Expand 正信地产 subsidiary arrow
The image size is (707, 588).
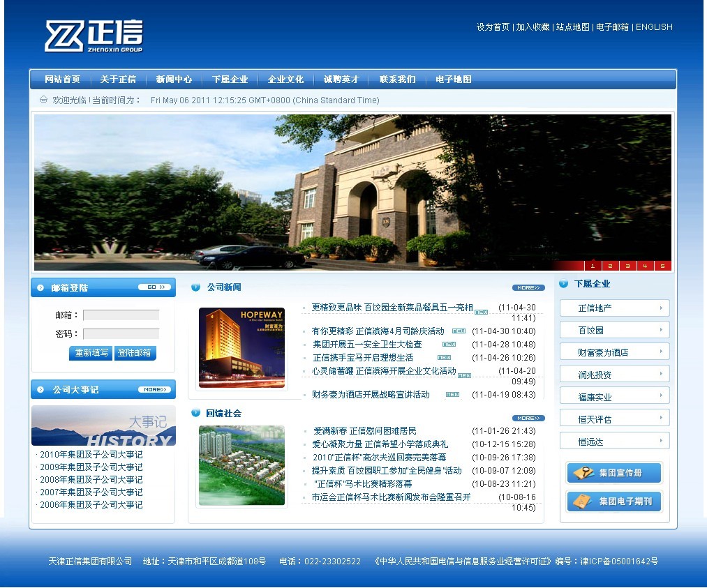pos(661,308)
